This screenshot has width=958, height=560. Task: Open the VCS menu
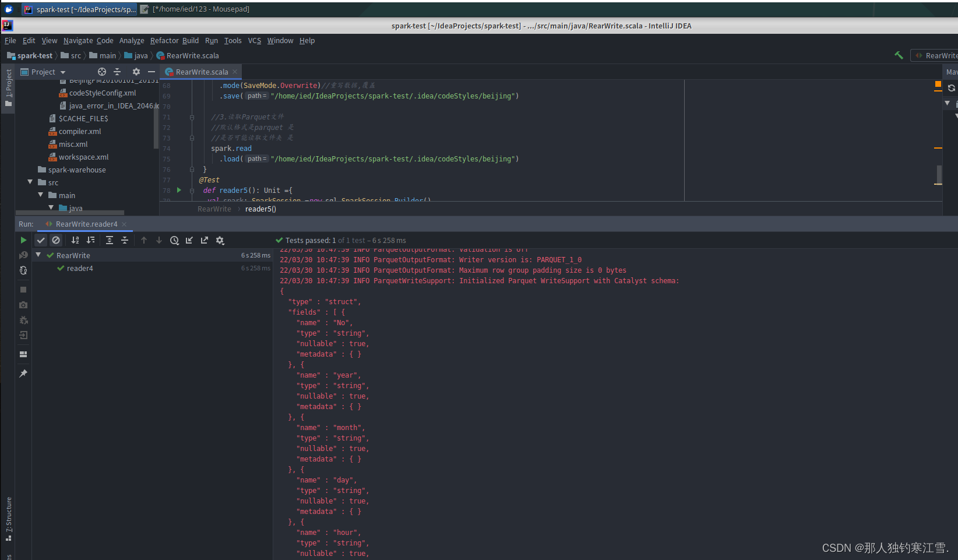click(255, 41)
